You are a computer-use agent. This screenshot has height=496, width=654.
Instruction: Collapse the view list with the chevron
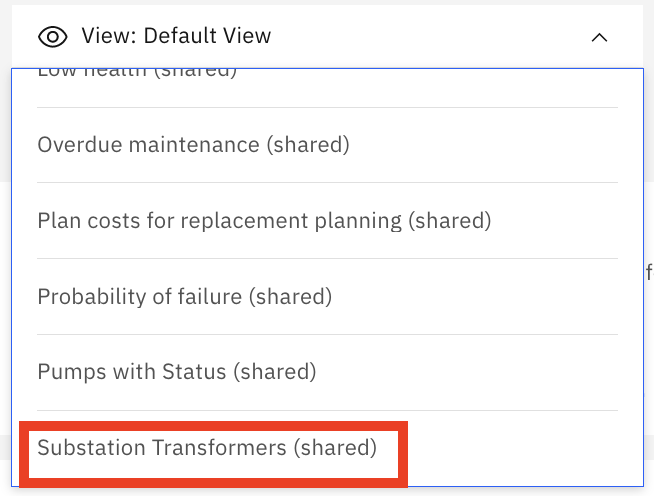click(x=599, y=38)
